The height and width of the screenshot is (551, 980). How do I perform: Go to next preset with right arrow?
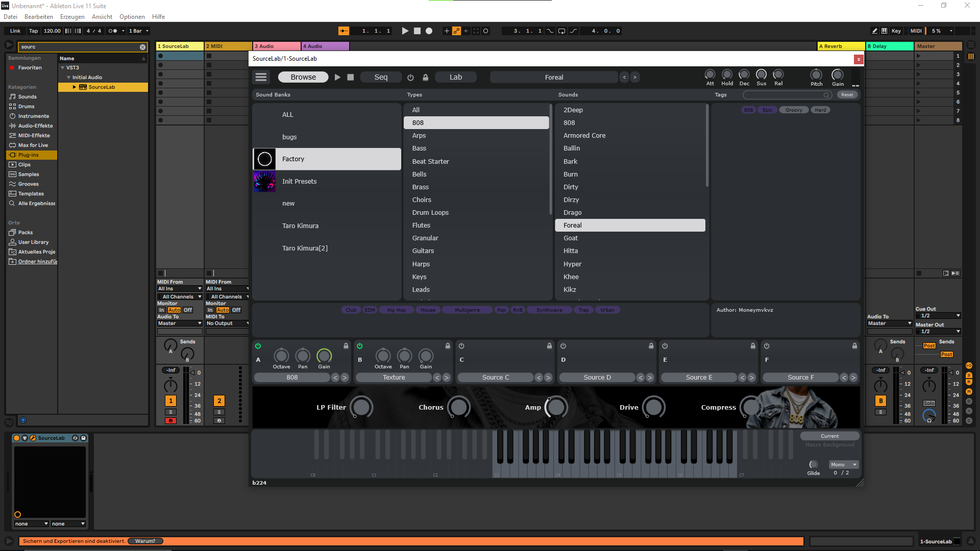tap(634, 77)
